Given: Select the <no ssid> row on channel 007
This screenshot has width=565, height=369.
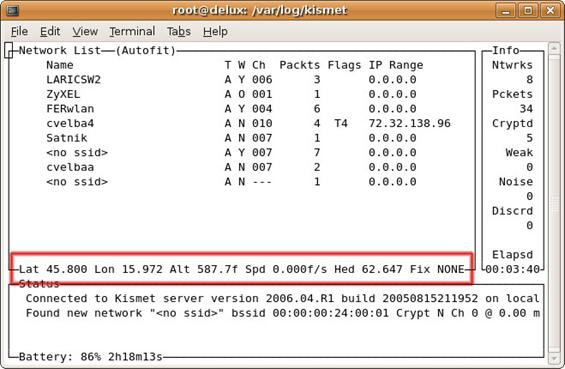Looking at the screenshot, I should [x=231, y=153].
